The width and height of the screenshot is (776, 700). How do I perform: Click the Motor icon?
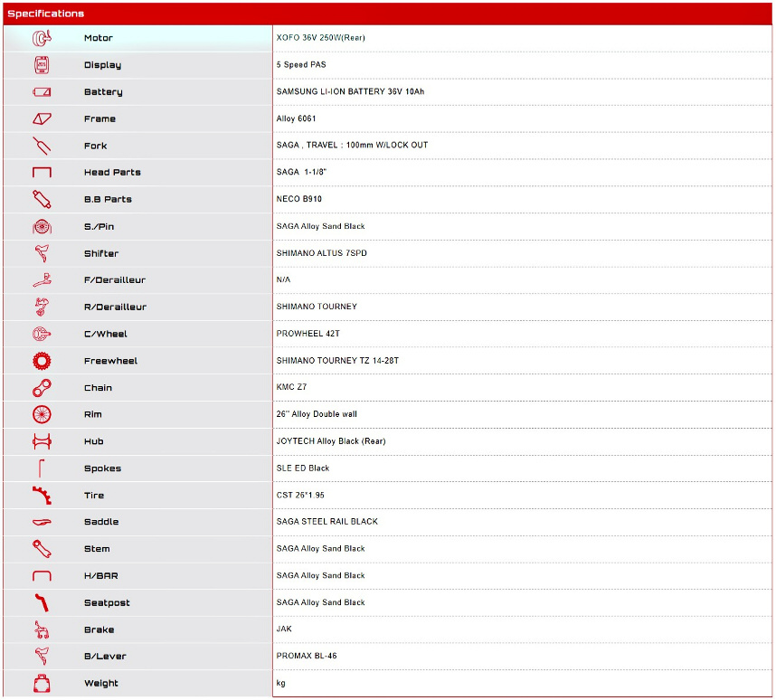[43, 38]
